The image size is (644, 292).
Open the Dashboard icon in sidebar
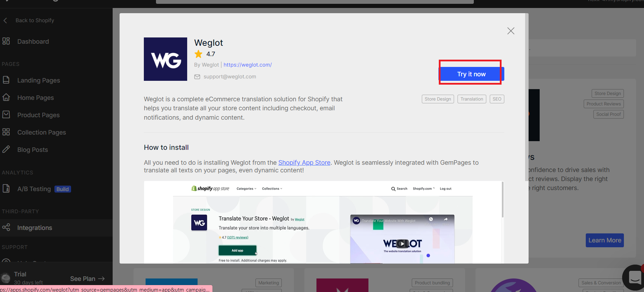pyautogui.click(x=6, y=41)
